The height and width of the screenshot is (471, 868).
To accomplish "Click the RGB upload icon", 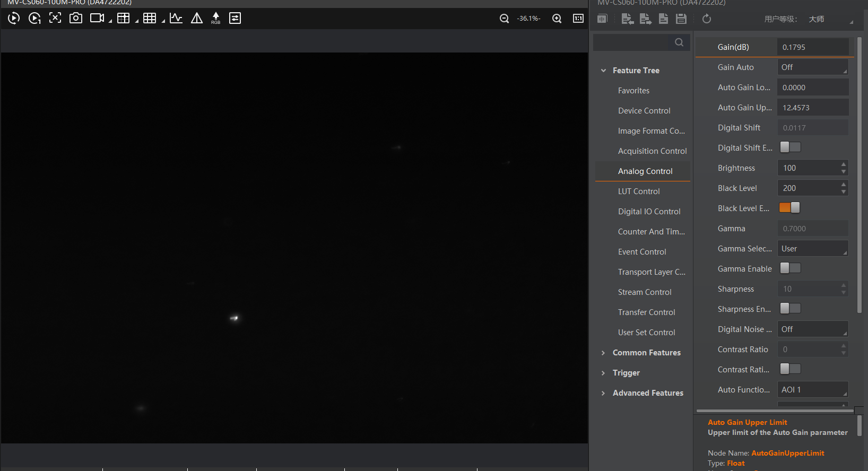I will coord(215,18).
